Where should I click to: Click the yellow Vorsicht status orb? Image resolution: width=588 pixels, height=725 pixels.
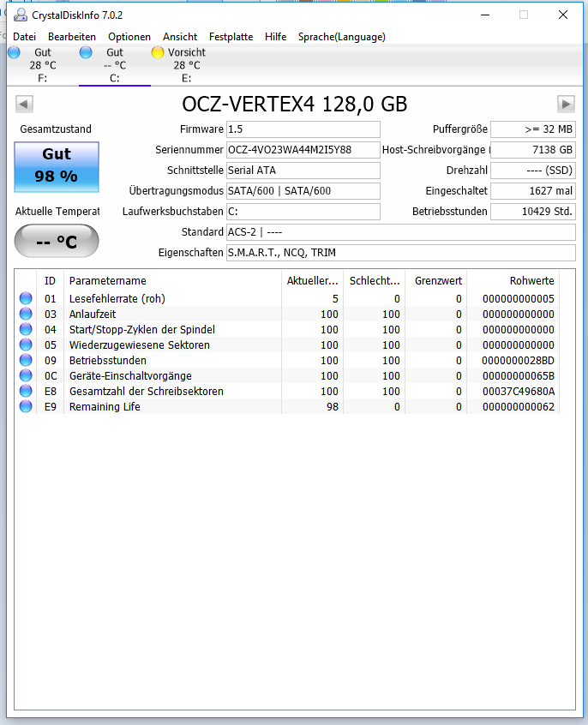point(158,52)
